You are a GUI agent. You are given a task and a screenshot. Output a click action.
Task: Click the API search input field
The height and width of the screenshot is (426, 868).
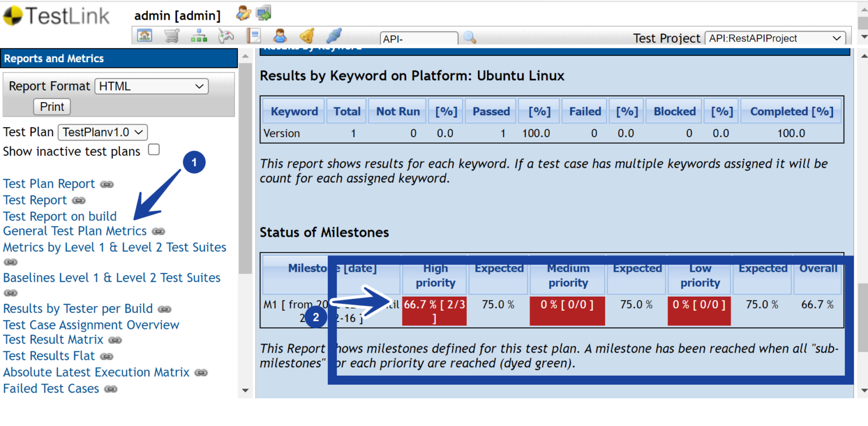(419, 38)
